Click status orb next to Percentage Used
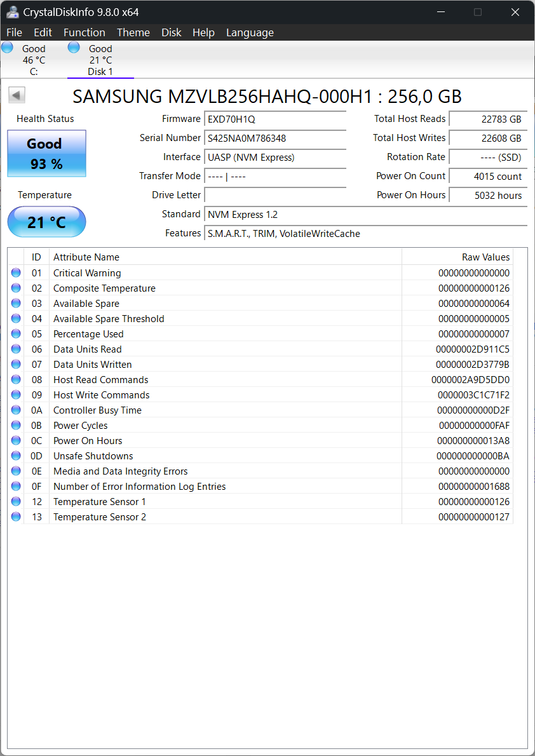This screenshot has width=535, height=756. [16, 334]
